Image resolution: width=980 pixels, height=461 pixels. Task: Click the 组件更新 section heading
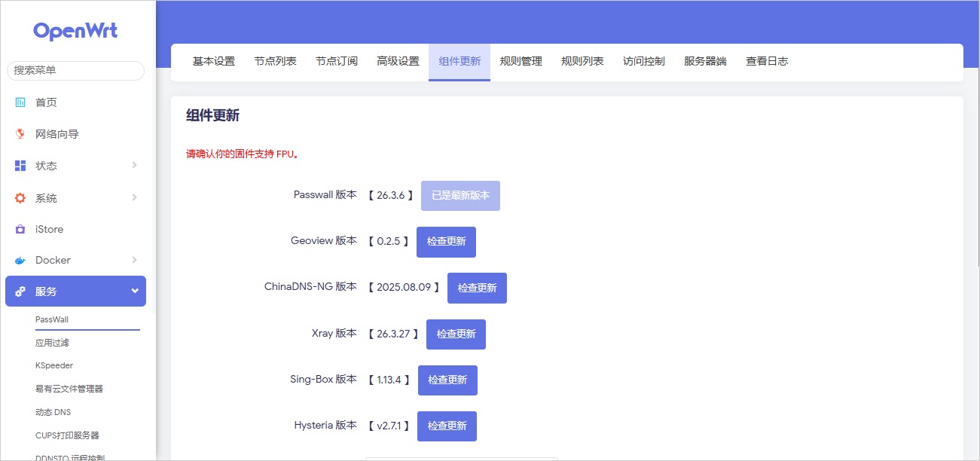pos(212,116)
